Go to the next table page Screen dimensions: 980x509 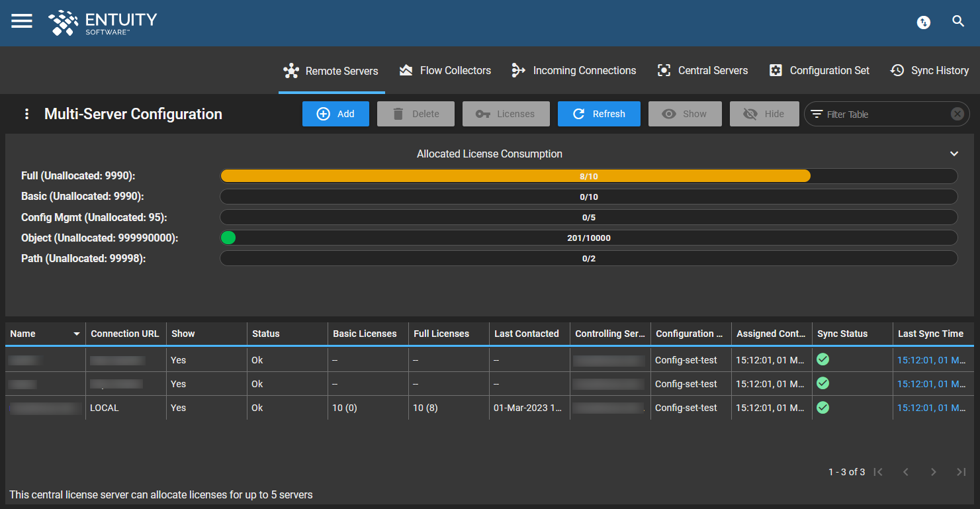[934, 472]
